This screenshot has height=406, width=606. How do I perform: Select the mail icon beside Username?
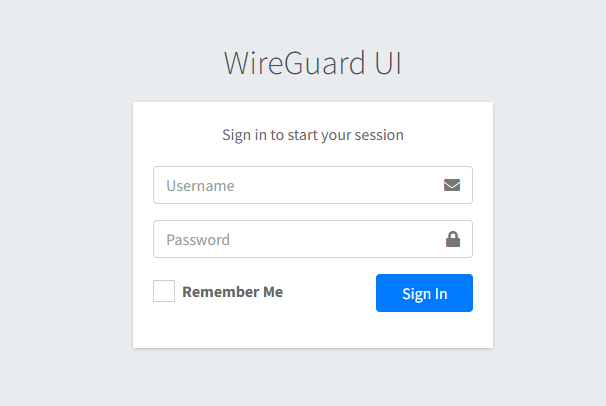[x=452, y=185]
